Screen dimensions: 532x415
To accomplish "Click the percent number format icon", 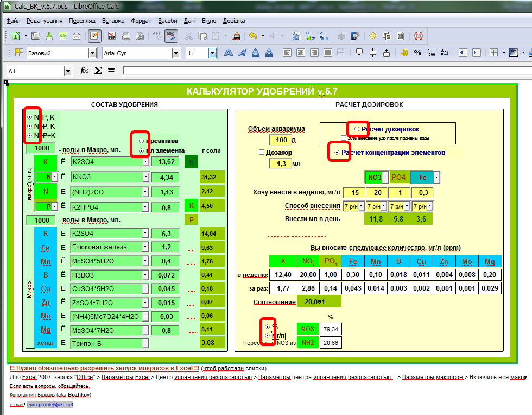I will click(417, 53).
